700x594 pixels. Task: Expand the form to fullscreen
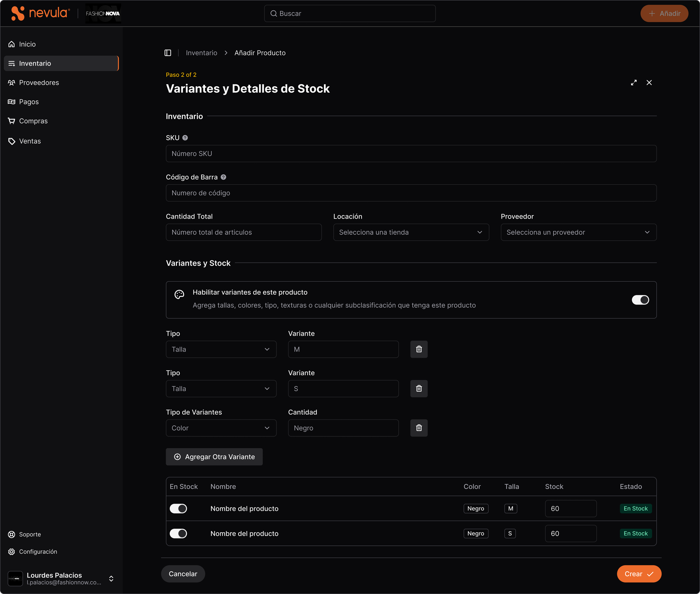point(634,82)
